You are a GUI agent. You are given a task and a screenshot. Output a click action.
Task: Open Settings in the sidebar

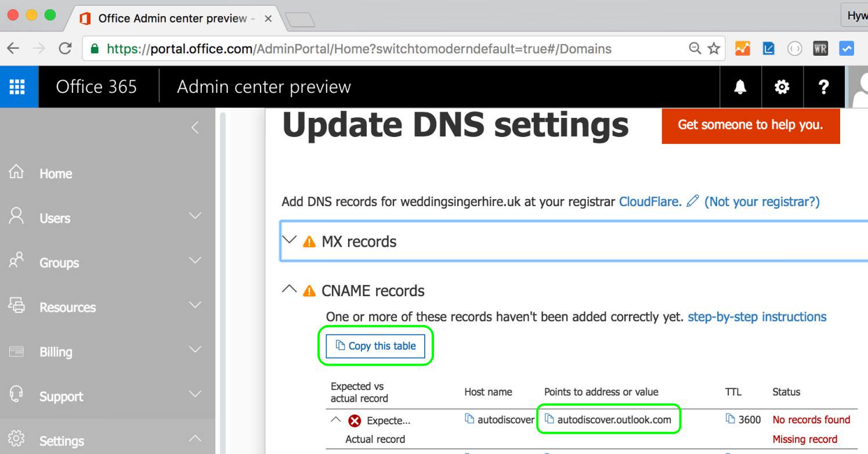pos(62,441)
